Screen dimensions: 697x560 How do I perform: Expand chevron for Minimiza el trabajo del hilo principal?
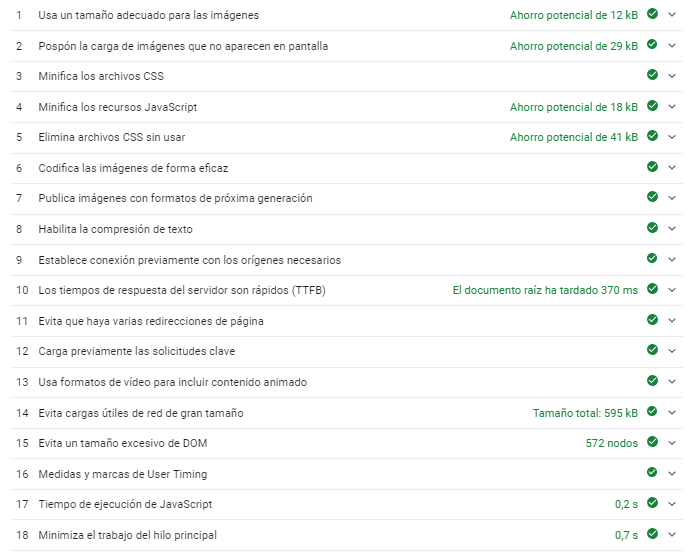click(x=673, y=535)
